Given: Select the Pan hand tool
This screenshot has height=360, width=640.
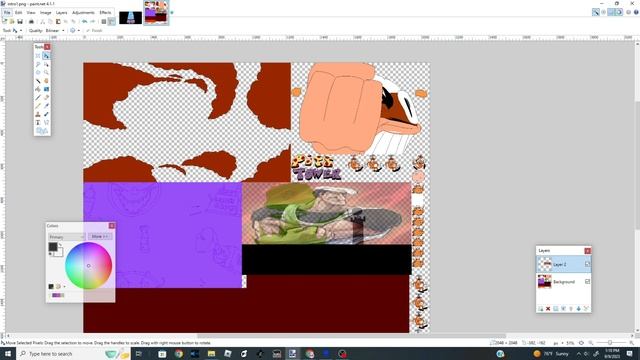Looking at the screenshot, I should (46, 81).
